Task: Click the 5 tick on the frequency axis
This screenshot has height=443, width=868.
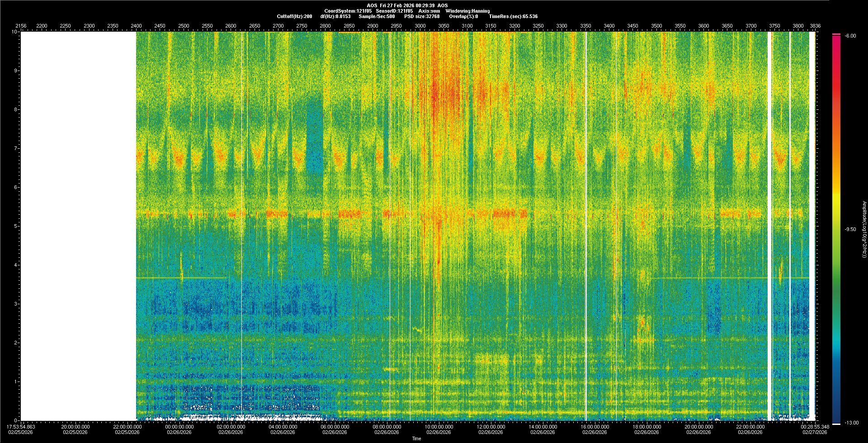Action: coord(15,226)
